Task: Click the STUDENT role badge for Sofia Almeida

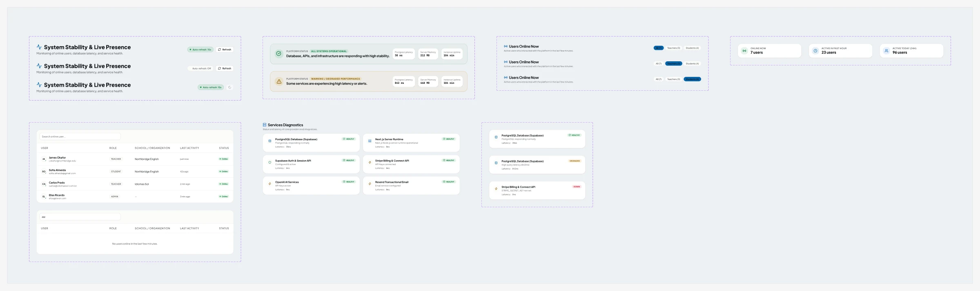Action: tap(116, 172)
